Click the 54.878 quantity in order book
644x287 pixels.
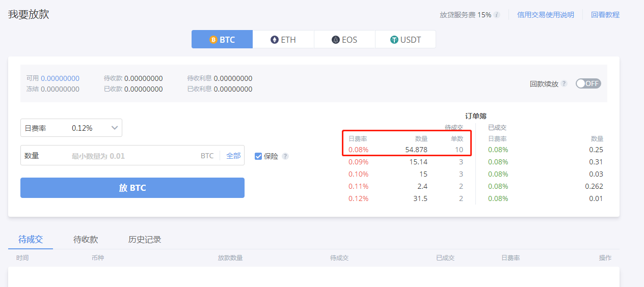click(x=416, y=150)
